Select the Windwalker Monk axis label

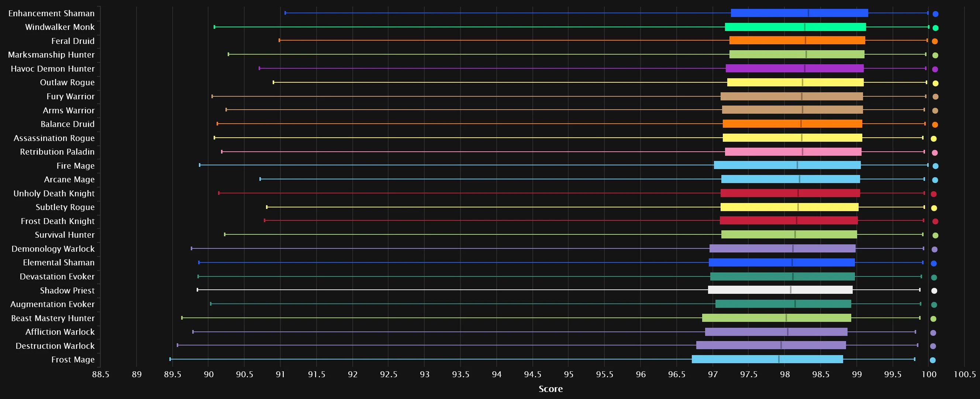click(x=60, y=27)
